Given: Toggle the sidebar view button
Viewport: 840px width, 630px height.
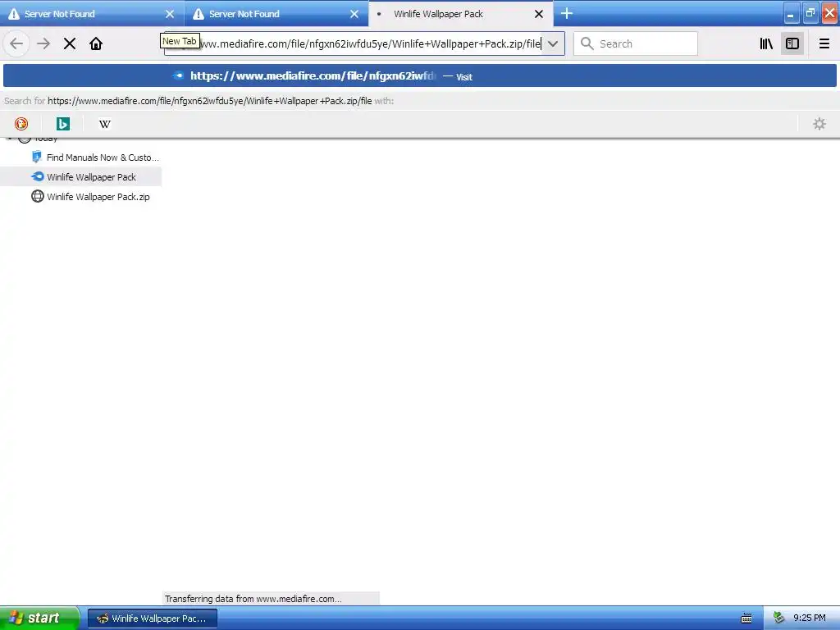Looking at the screenshot, I should coord(792,43).
